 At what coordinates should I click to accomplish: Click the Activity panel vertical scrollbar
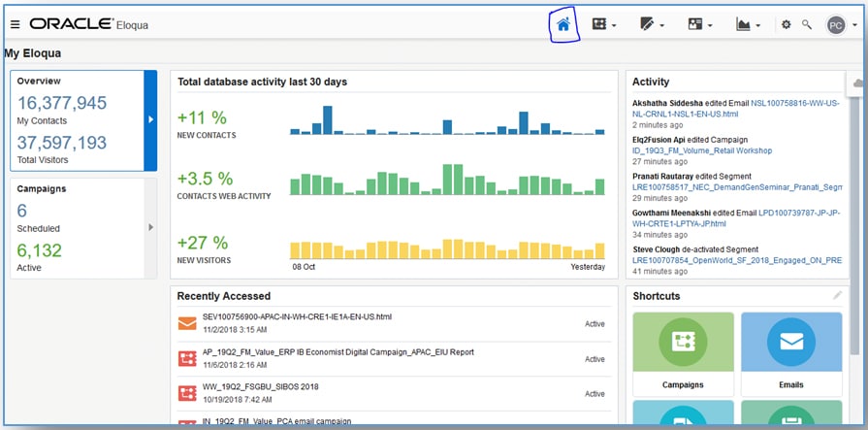pyautogui.click(x=854, y=175)
